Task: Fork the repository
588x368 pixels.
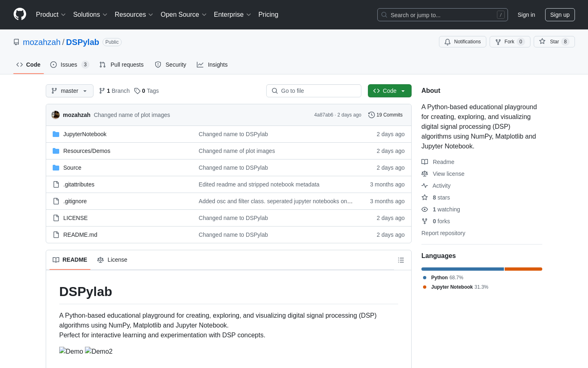Action: 510,42
